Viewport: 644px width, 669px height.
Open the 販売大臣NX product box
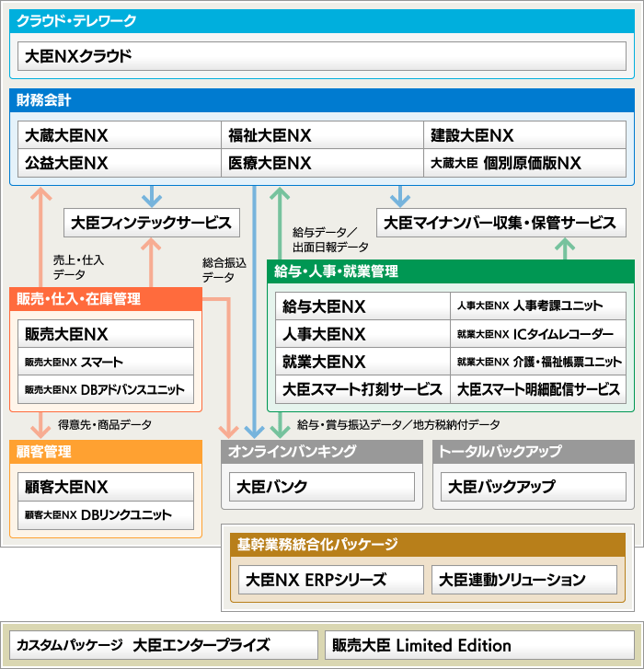pyautogui.click(x=106, y=334)
